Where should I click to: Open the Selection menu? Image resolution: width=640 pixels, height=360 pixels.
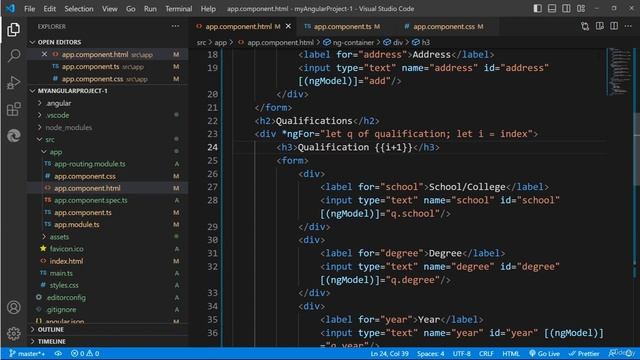tap(79, 9)
